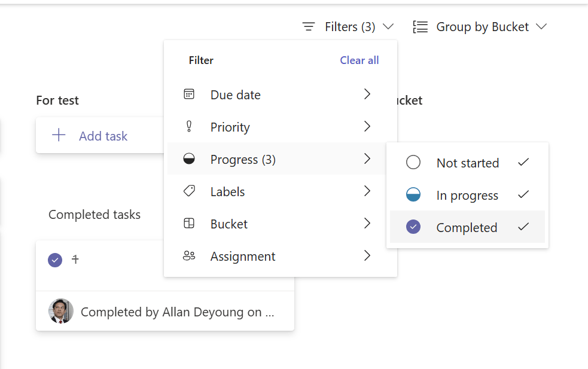Expand the Due date submenu arrow
This screenshot has width=588, height=369.
click(367, 94)
